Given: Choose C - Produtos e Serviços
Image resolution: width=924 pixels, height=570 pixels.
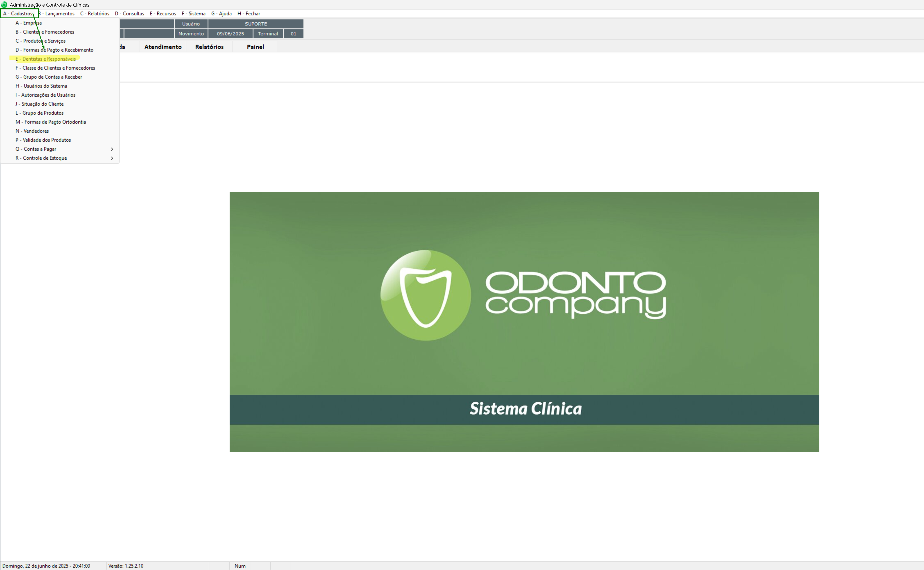Looking at the screenshot, I should pyautogui.click(x=41, y=41).
